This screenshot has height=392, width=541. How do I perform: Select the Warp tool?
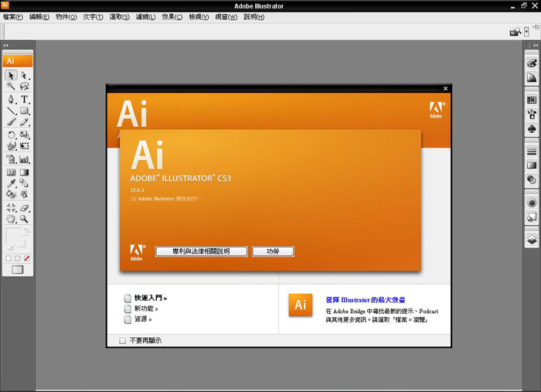click(x=11, y=146)
